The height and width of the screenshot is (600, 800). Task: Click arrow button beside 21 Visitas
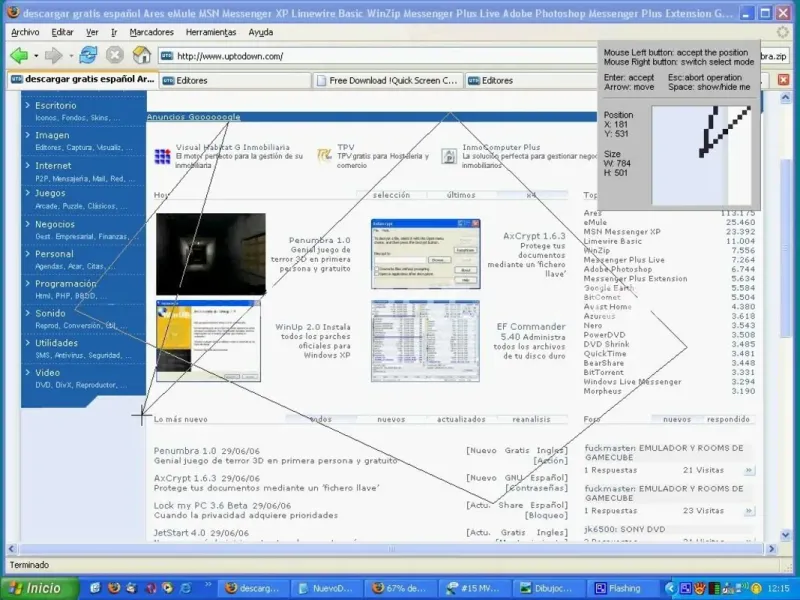point(748,470)
